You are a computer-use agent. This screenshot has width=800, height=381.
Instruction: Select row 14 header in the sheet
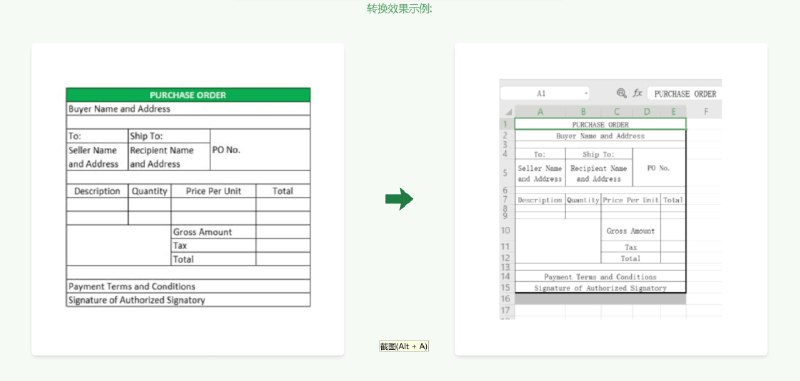[506, 276]
